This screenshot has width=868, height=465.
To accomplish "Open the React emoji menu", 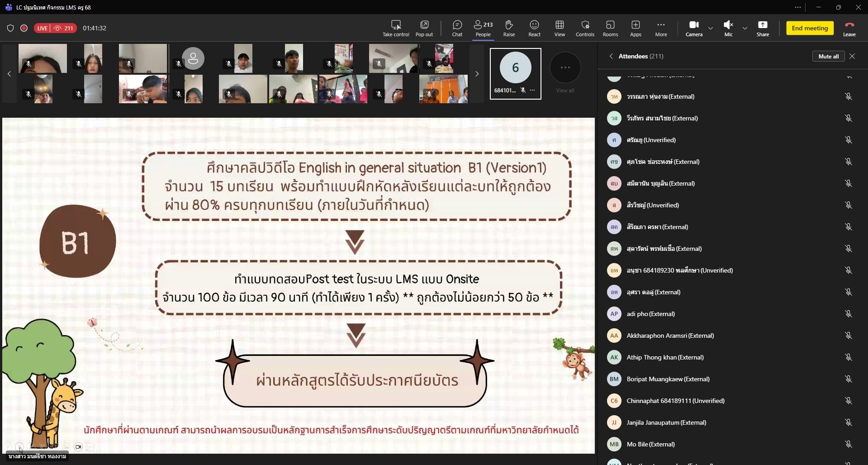I will click(534, 28).
